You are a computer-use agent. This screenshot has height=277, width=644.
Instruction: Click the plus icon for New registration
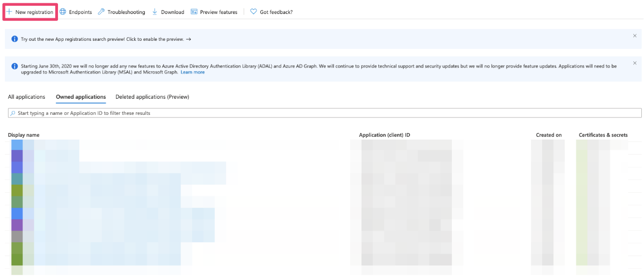(x=9, y=12)
